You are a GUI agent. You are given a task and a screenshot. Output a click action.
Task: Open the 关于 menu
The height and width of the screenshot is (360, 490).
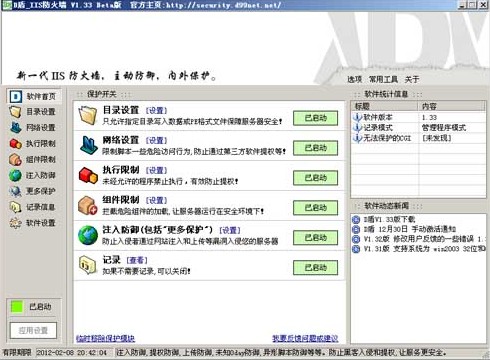coord(412,79)
